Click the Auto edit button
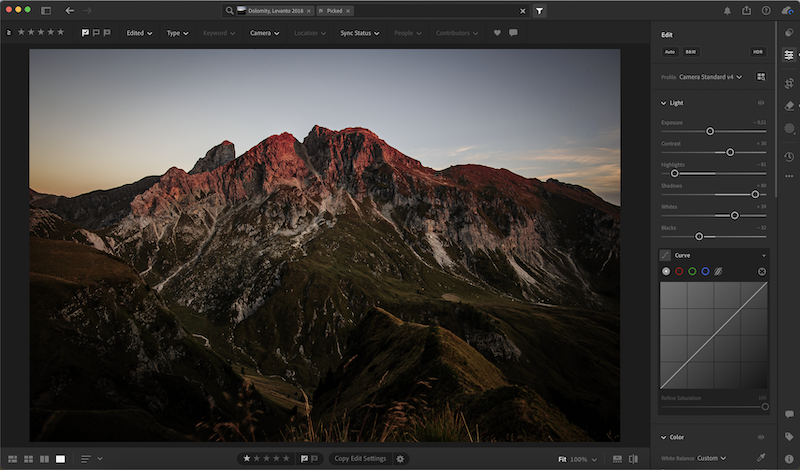This screenshot has height=470, width=800. [x=669, y=52]
